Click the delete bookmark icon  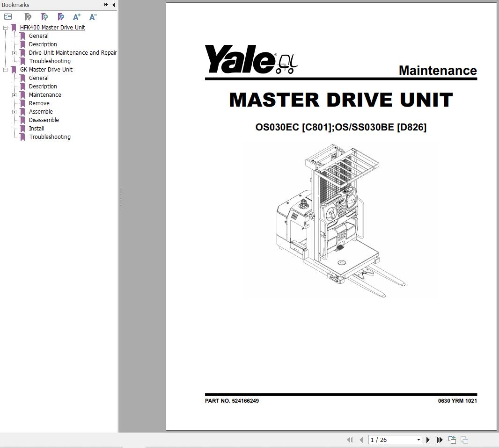click(x=28, y=16)
